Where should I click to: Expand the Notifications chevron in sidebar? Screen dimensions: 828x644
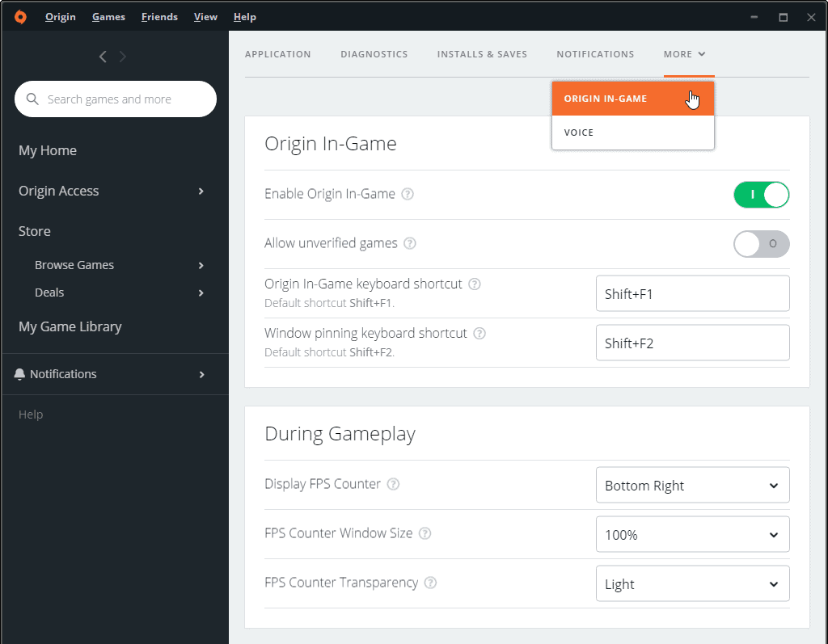(x=201, y=375)
